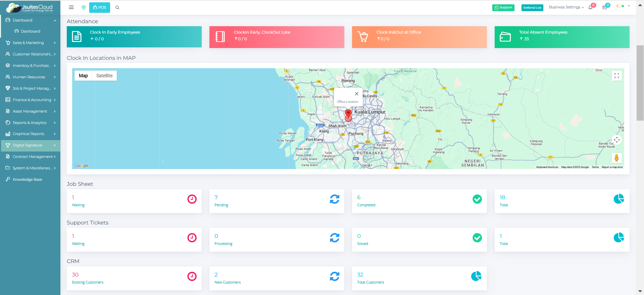Viewport: 644px width, 295px height.
Task: Switch map to Satellite view
Action: pyautogui.click(x=104, y=76)
